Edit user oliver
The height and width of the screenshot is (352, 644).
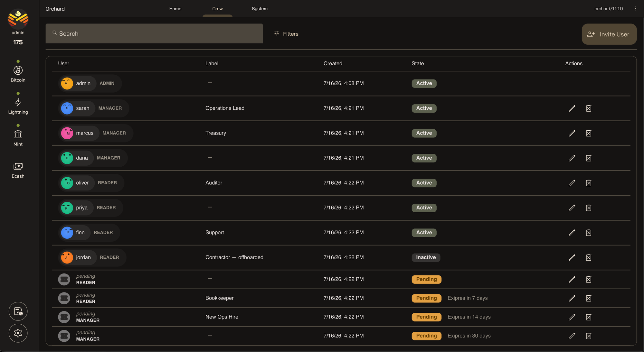pos(572,183)
